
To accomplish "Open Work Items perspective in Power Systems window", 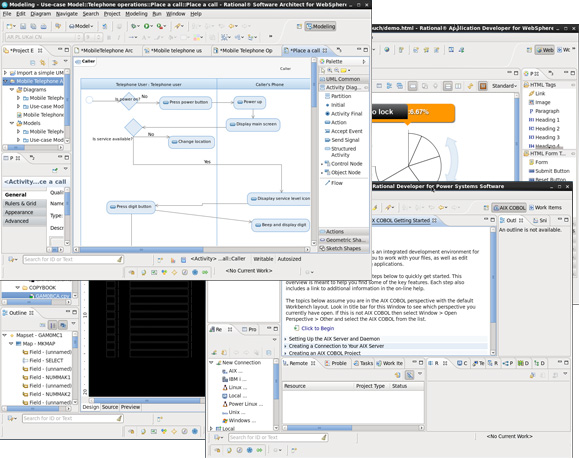I will coord(545,208).
